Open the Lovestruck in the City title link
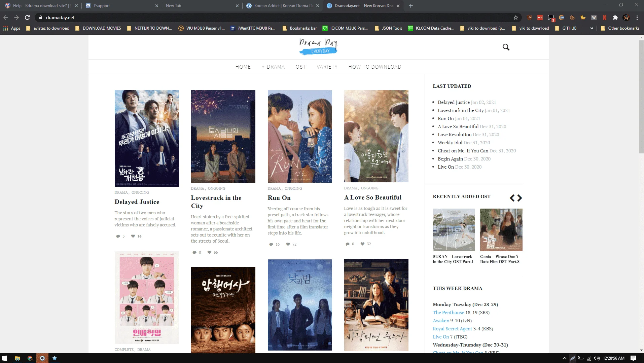This screenshot has height=363, width=644. 216,202
